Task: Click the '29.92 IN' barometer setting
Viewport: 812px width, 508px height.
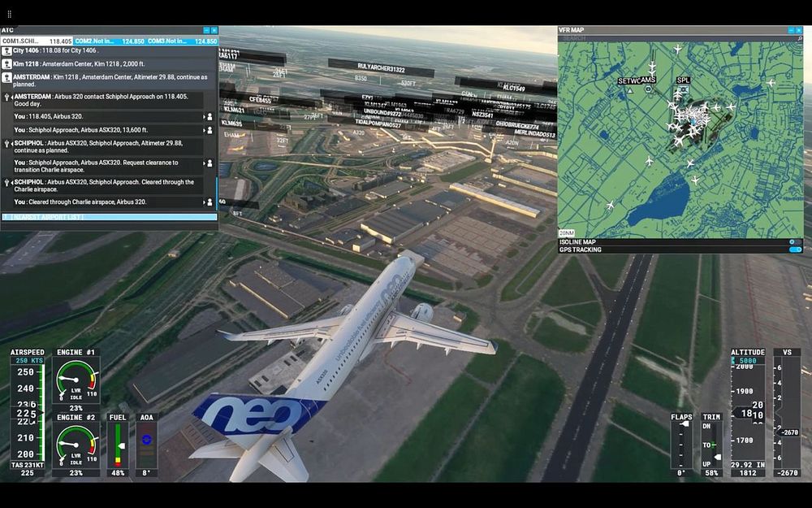Action: [748, 465]
